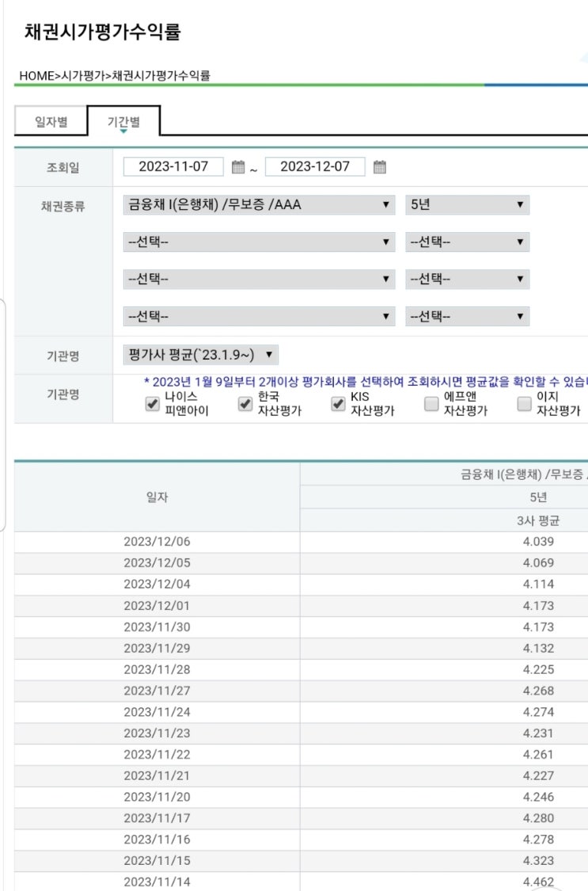
Task: Select the 2023/11/24 date cell
Action: (x=157, y=712)
